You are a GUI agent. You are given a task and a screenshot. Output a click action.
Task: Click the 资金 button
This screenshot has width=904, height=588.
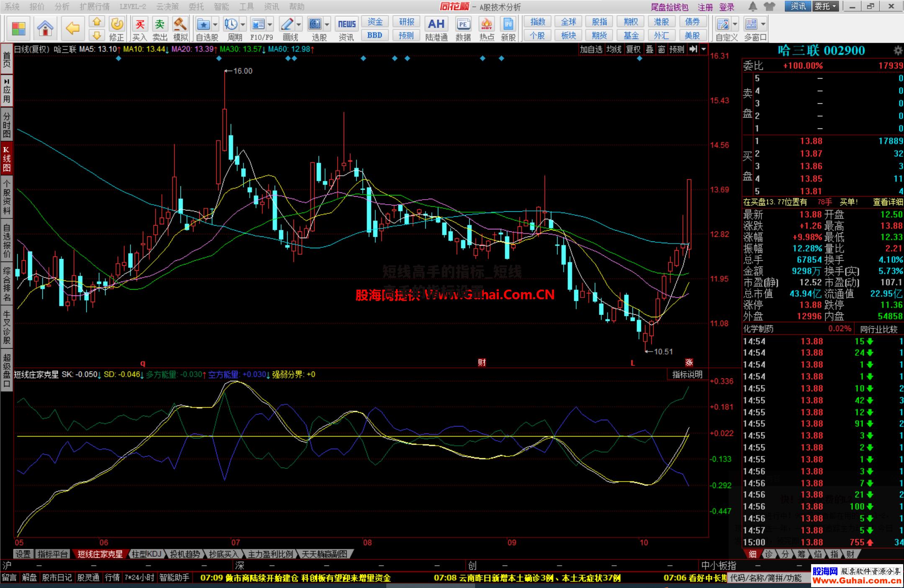(375, 22)
